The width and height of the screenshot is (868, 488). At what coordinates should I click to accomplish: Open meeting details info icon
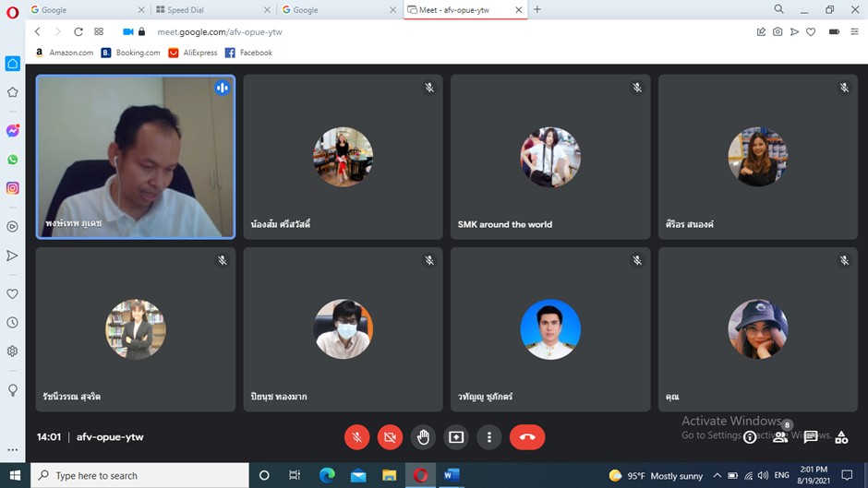(x=750, y=437)
